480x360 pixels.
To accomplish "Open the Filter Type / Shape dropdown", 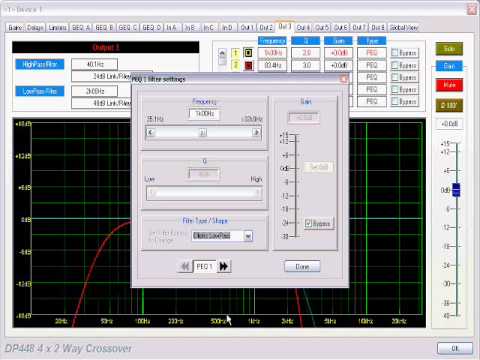I will 248,236.
